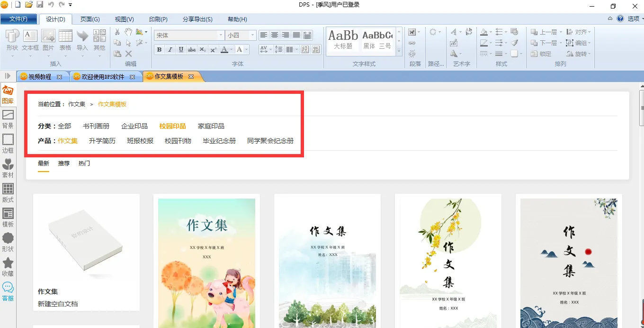Open the 宋体 font name dropdown
This screenshot has height=328, width=644.
coord(221,36)
